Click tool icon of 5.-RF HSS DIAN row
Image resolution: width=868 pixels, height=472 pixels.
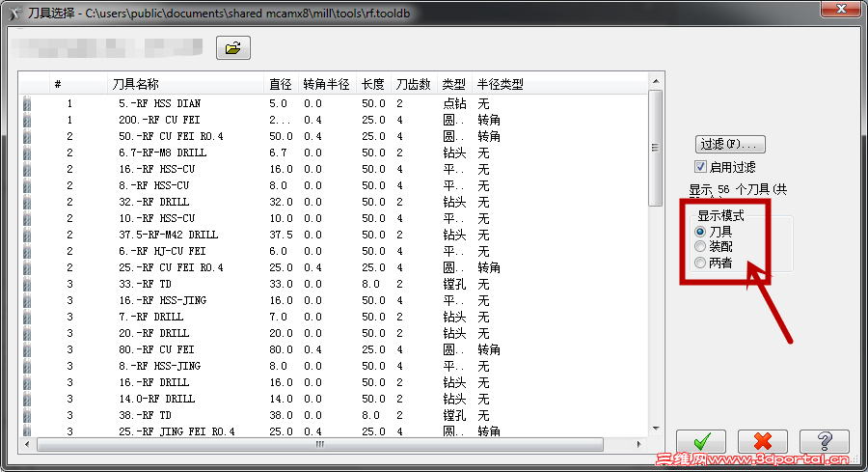[27, 103]
